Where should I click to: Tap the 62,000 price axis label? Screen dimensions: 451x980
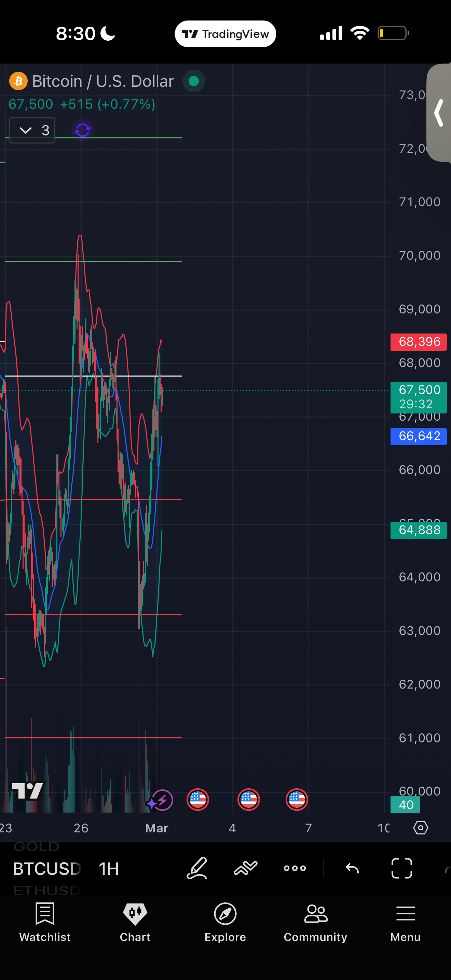point(420,684)
